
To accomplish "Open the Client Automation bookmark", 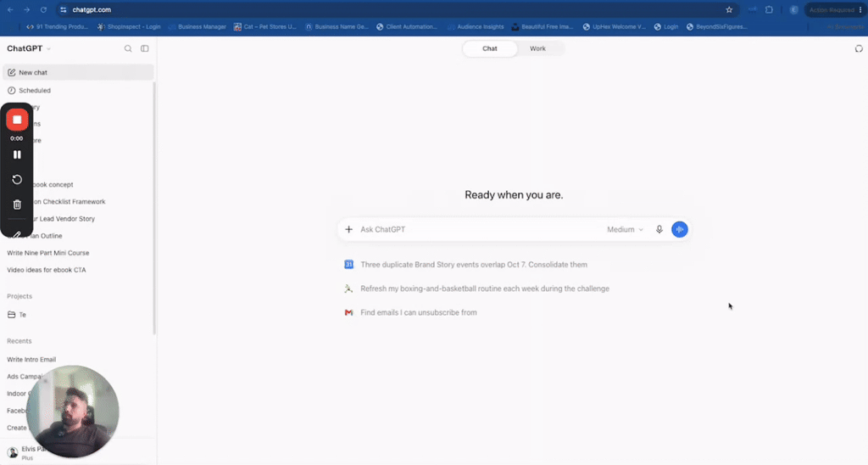I will 407,26.
